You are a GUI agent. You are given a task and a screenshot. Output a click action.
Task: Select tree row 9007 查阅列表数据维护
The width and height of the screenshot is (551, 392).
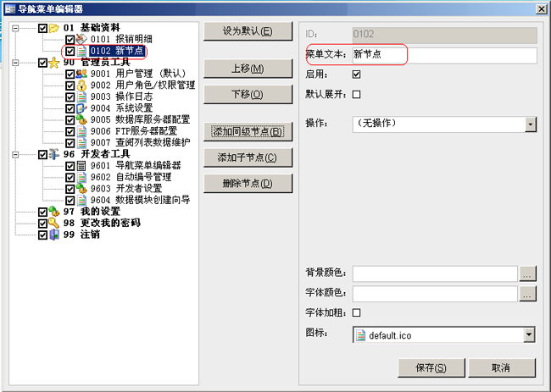[140, 143]
